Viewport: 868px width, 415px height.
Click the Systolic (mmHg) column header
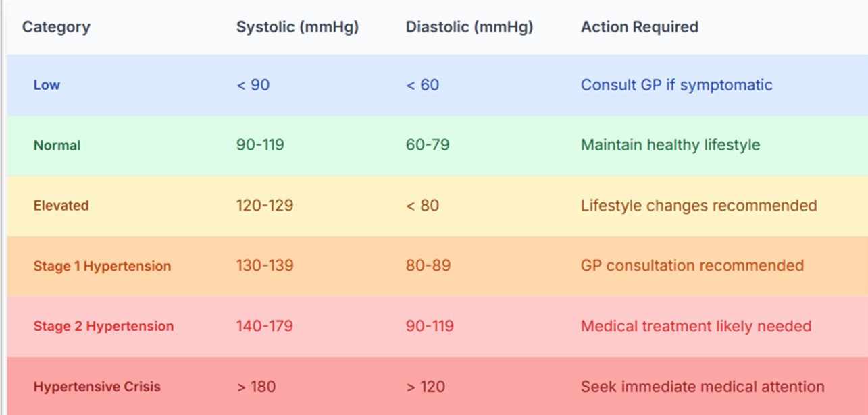(297, 27)
